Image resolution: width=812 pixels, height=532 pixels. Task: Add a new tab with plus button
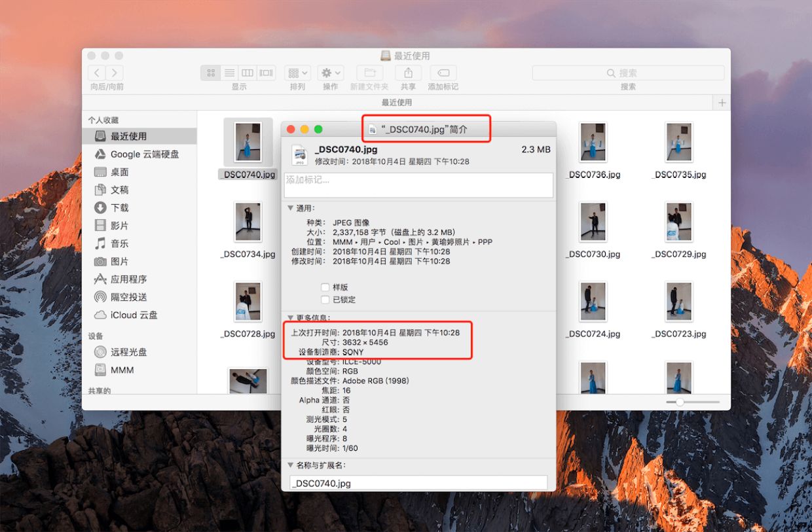click(722, 103)
